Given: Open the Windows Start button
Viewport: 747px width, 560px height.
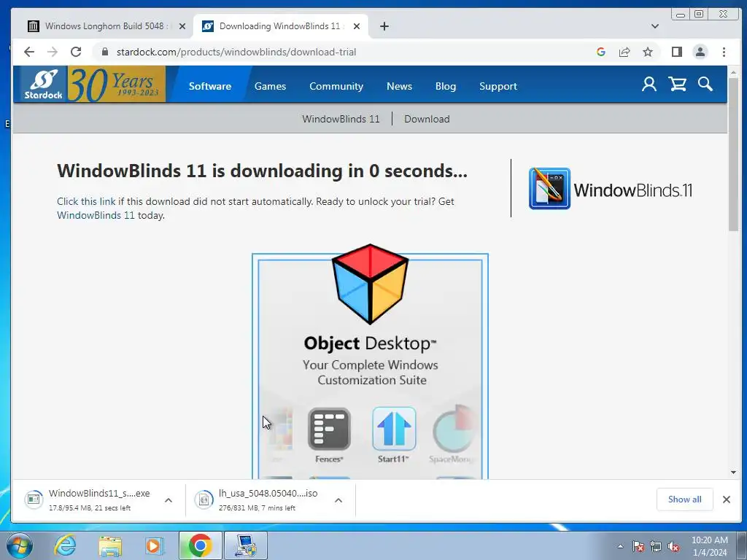Looking at the screenshot, I should (20, 545).
